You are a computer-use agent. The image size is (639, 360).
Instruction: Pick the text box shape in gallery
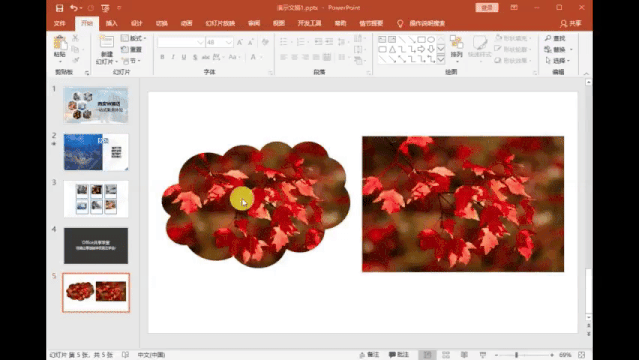[x=382, y=40]
